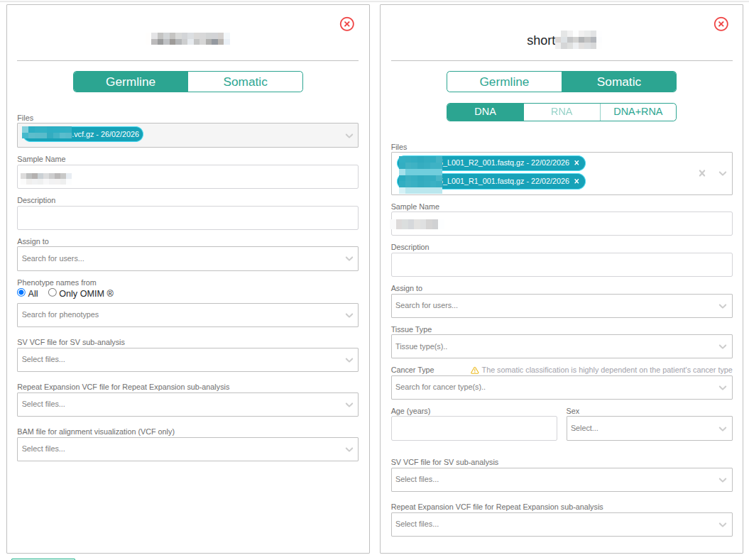
Task: Open the Sex selection dropdown
Action: [x=649, y=429]
